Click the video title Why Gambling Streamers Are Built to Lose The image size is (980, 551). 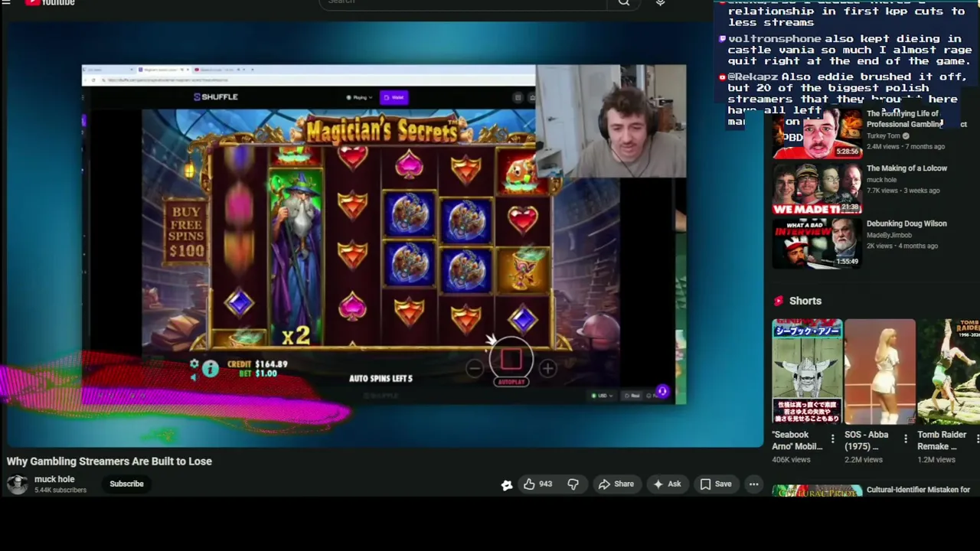coord(109,461)
